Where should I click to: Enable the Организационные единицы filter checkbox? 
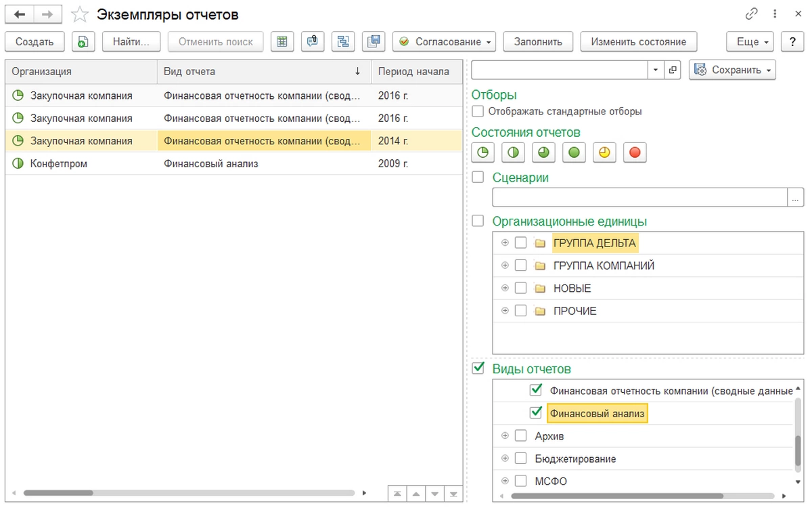click(478, 221)
